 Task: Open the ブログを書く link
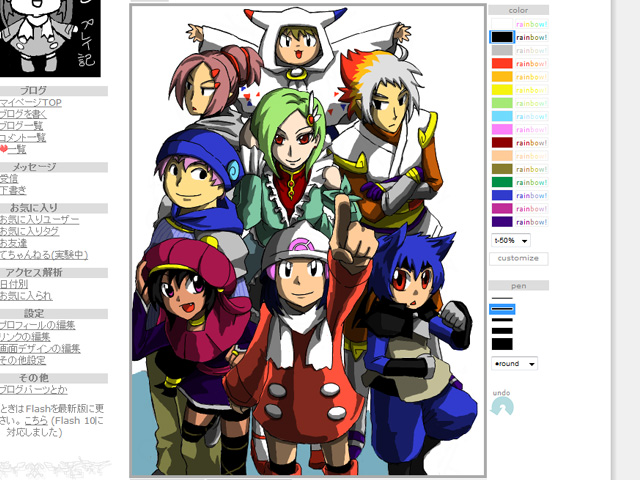(23, 114)
